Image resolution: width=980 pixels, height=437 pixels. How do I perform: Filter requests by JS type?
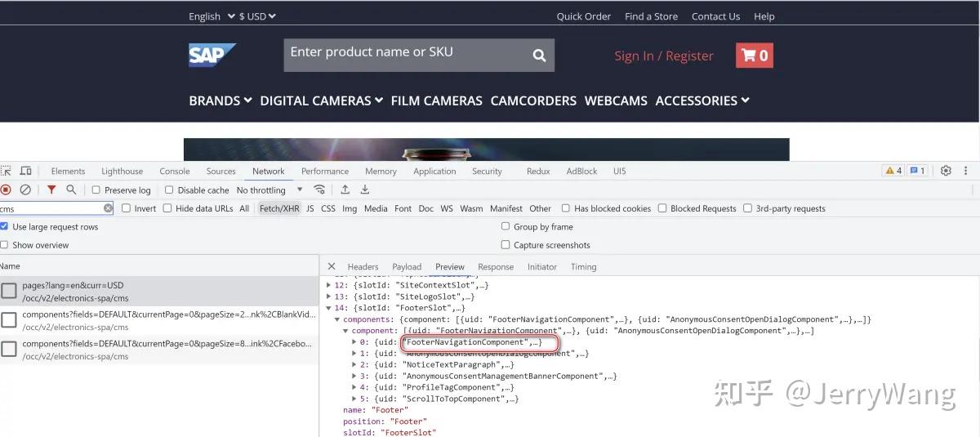click(x=310, y=208)
